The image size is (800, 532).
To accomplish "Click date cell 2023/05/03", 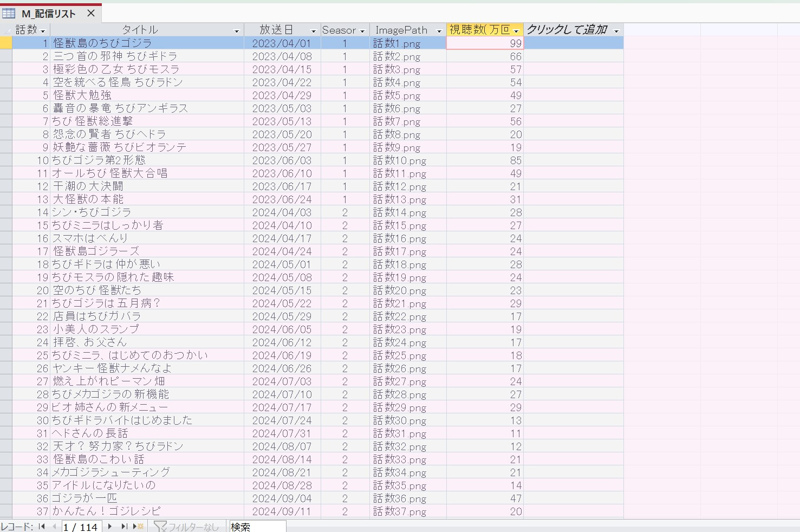I will coord(282,108).
